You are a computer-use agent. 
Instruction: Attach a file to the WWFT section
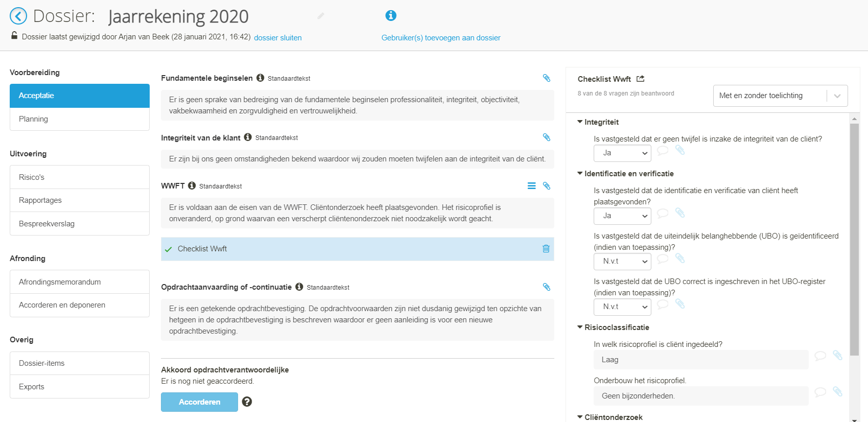click(547, 185)
